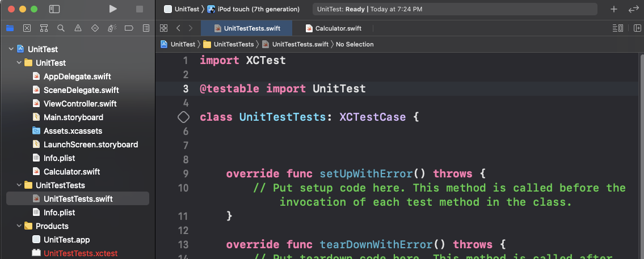Collapse the UnitTest project root
The height and width of the screenshot is (259, 644).
pos(11,49)
